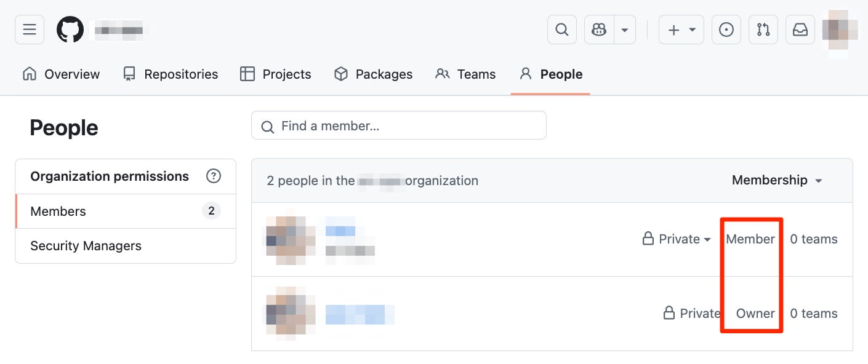Screen dimensions: 868x364
Task: Open the Projects tab
Action: point(276,74)
